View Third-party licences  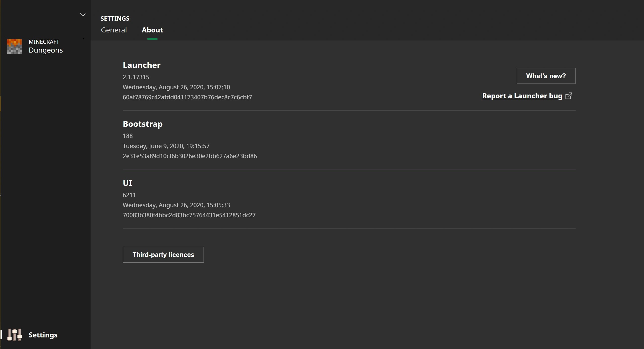163,255
